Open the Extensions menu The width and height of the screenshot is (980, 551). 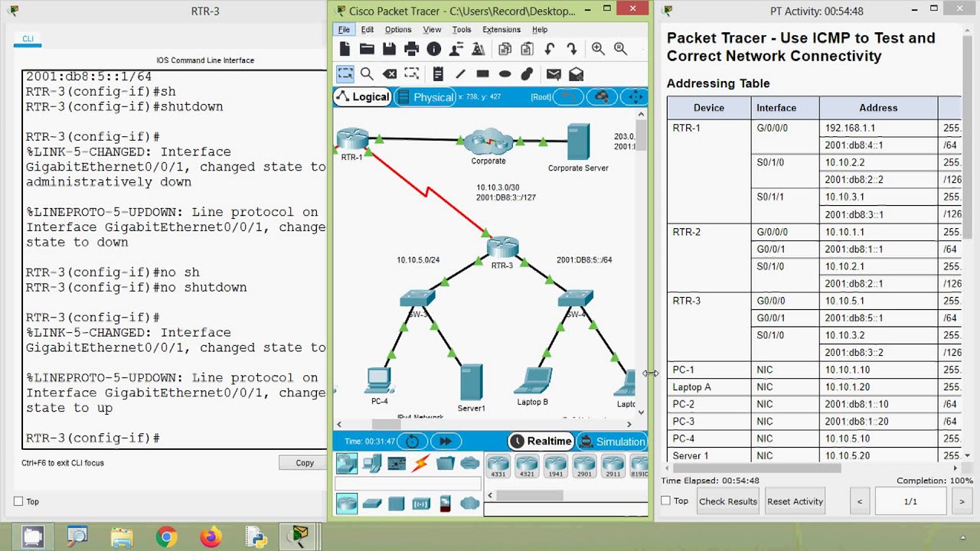click(501, 29)
